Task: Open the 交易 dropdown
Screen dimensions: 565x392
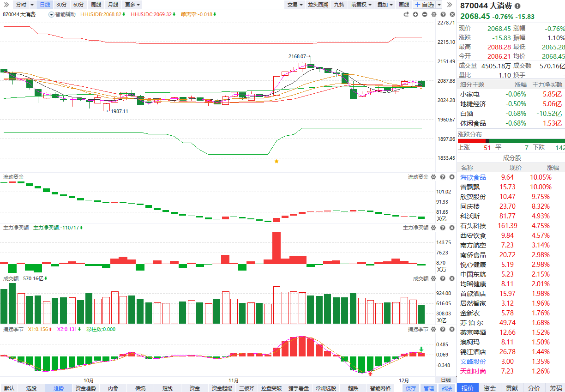Action: click(x=295, y=5)
